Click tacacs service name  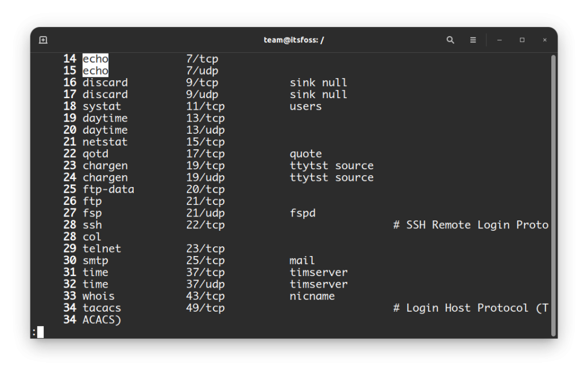[102, 308]
